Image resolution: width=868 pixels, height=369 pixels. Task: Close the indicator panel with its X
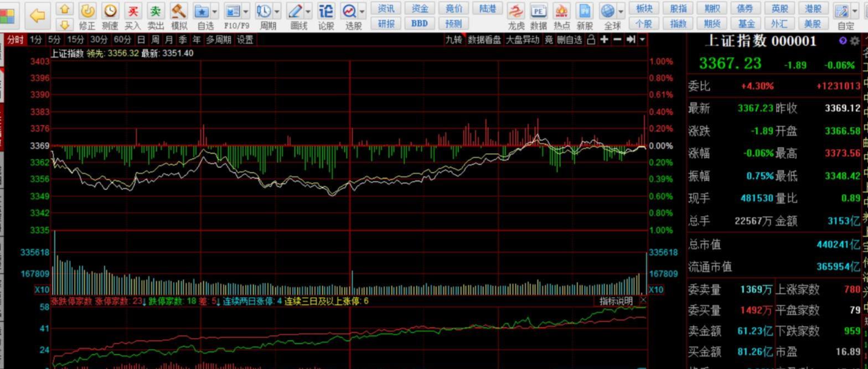click(x=643, y=300)
